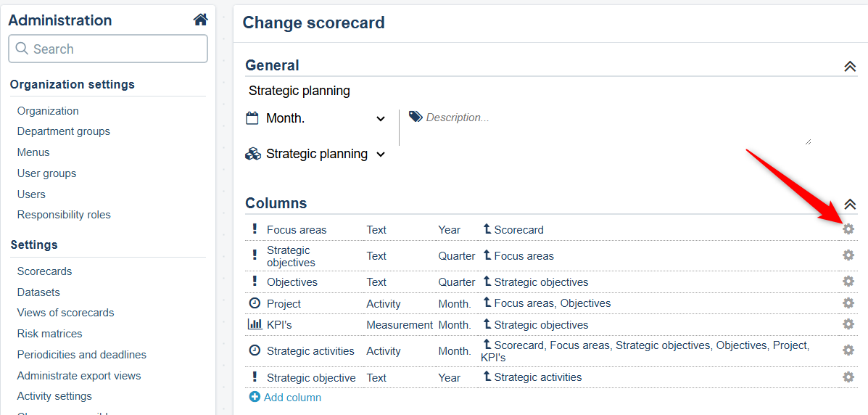Click gear icon for Strategic activities row
Image resolution: width=868 pixels, height=415 pixels.
[848, 350]
